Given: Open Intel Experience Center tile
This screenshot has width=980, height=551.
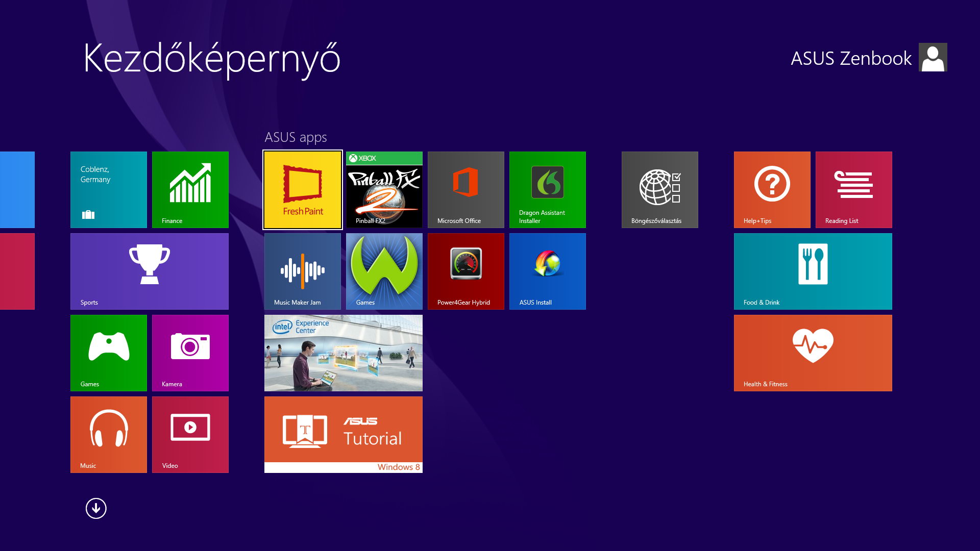Looking at the screenshot, I should [x=343, y=353].
